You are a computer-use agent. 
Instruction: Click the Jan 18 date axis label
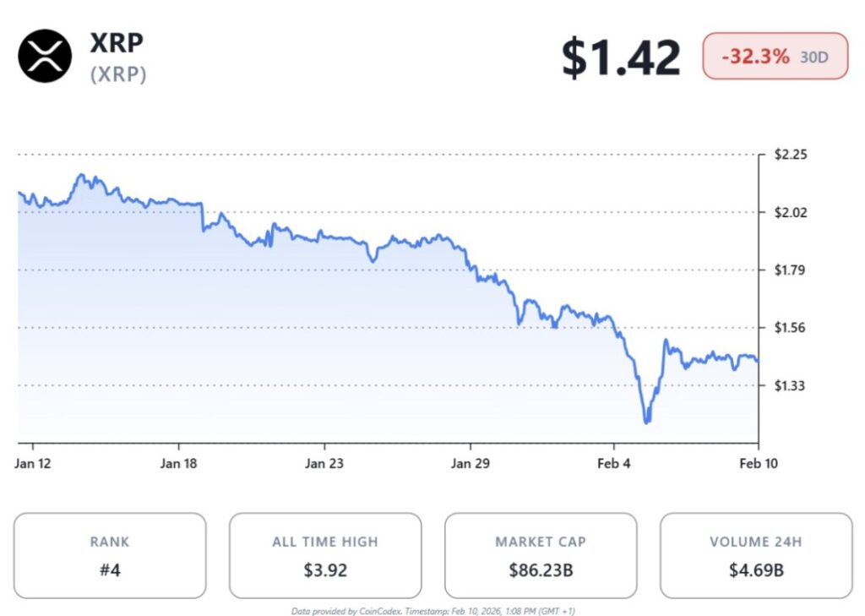click(179, 463)
